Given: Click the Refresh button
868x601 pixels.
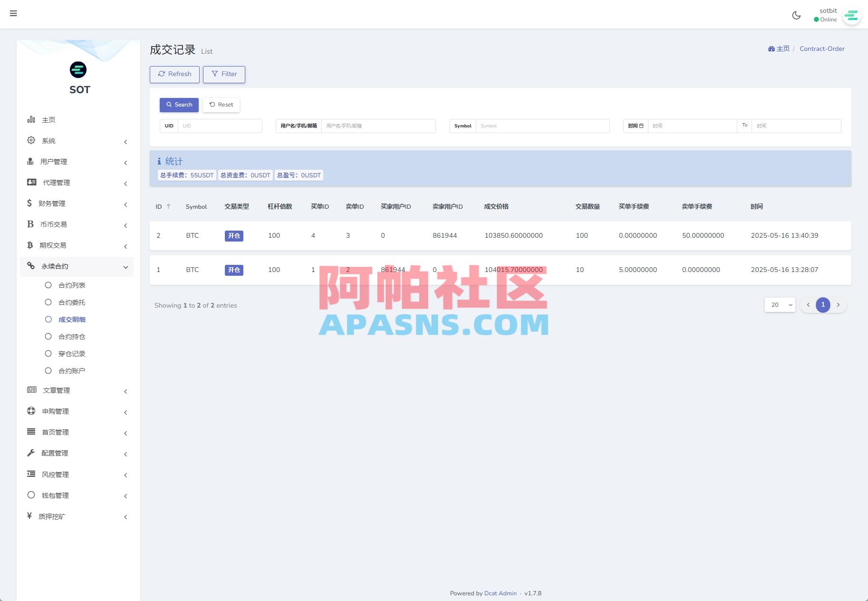Looking at the screenshot, I should point(174,74).
